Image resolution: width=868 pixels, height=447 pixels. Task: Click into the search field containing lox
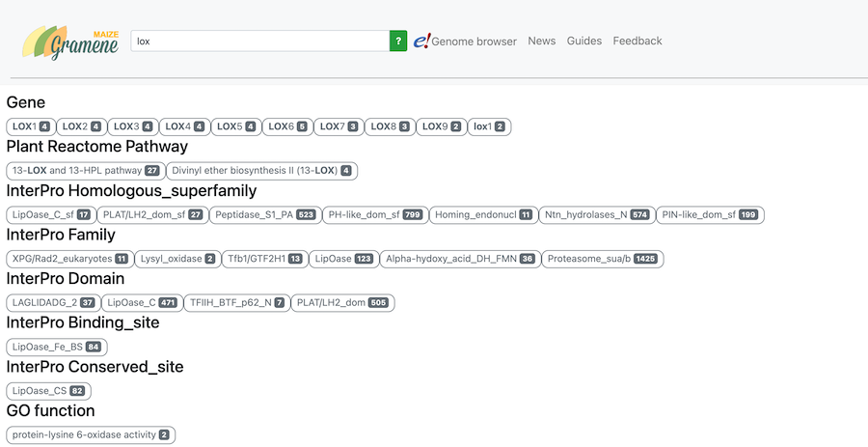pos(258,42)
